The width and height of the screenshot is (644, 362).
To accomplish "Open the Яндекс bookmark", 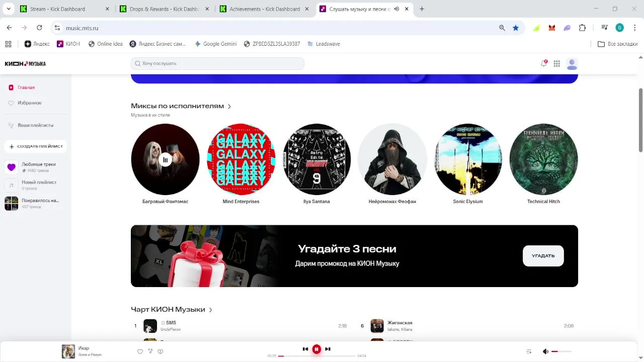I will [37, 44].
